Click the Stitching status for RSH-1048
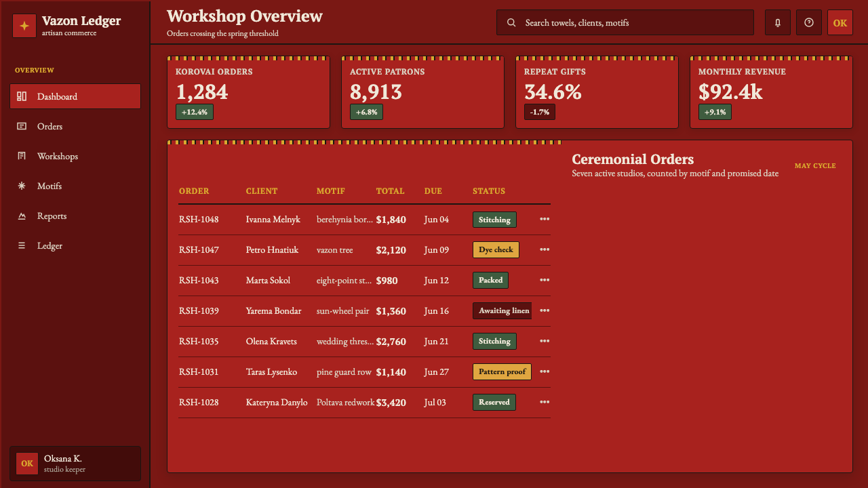The height and width of the screenshot is (488, 868). [494, 220]
